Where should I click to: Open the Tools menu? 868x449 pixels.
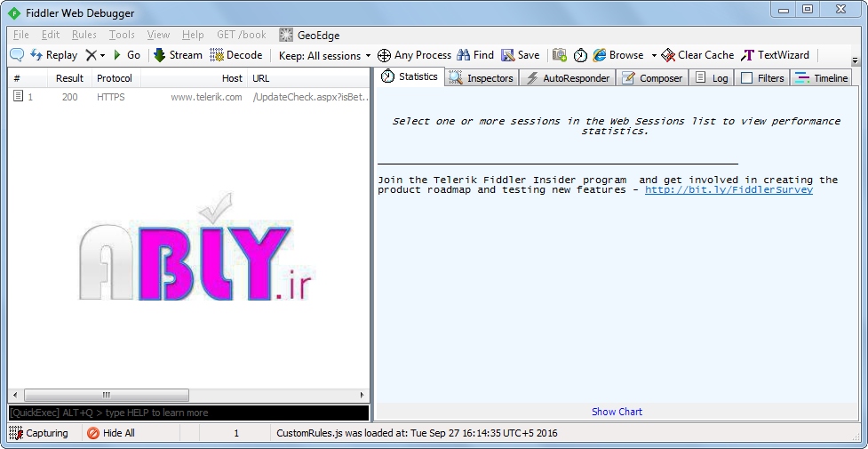[x=122, y=35]
